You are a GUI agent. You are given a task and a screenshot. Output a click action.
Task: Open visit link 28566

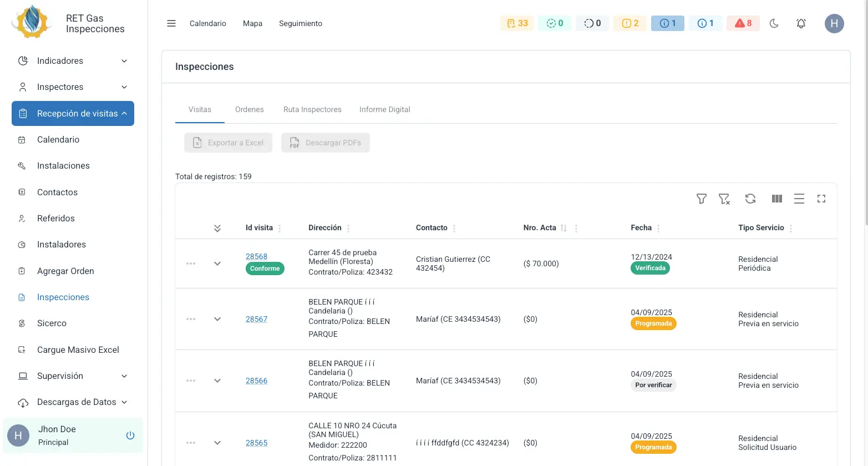(x=256, y=381)
